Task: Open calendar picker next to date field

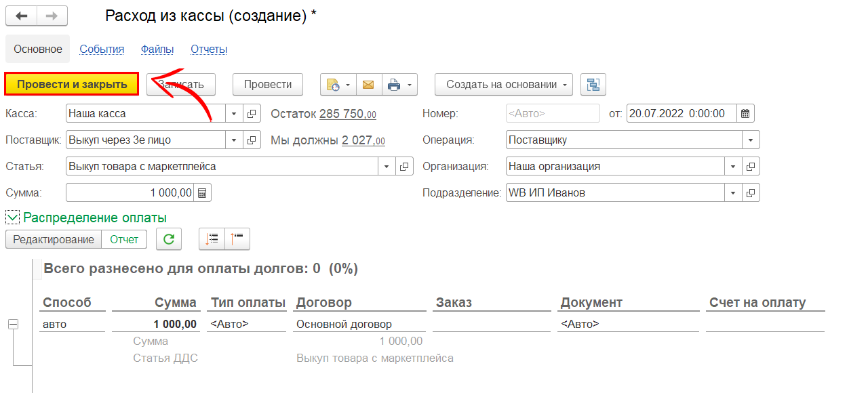Action: (745, 114)
